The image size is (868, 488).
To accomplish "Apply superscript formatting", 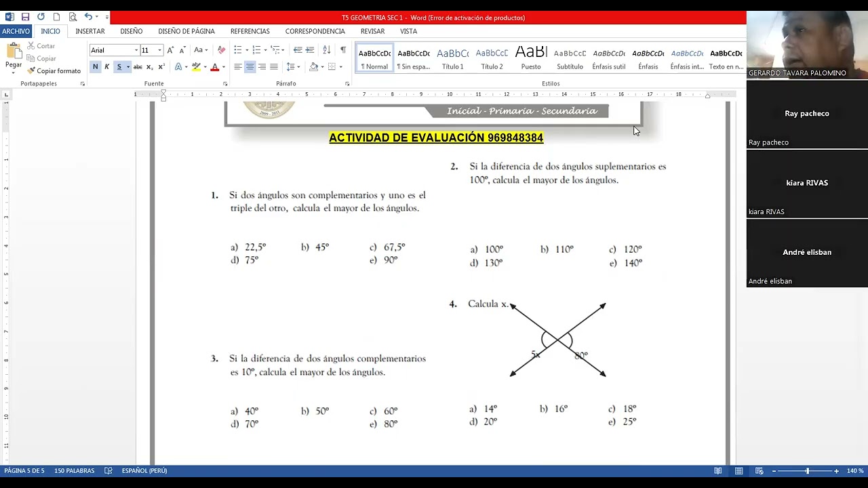I will [x=161, y=66].
